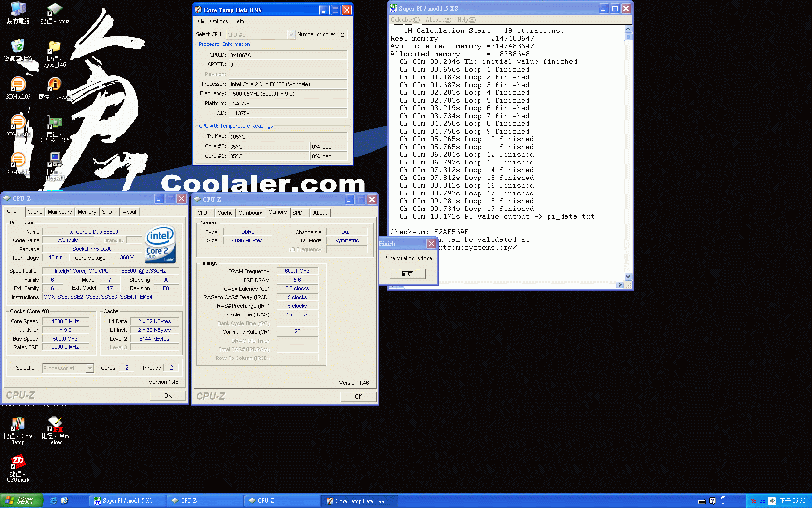The image size is (812, 508).
Task: Click scroll-down arrow in Super PI output
Action: click(628, 277)
